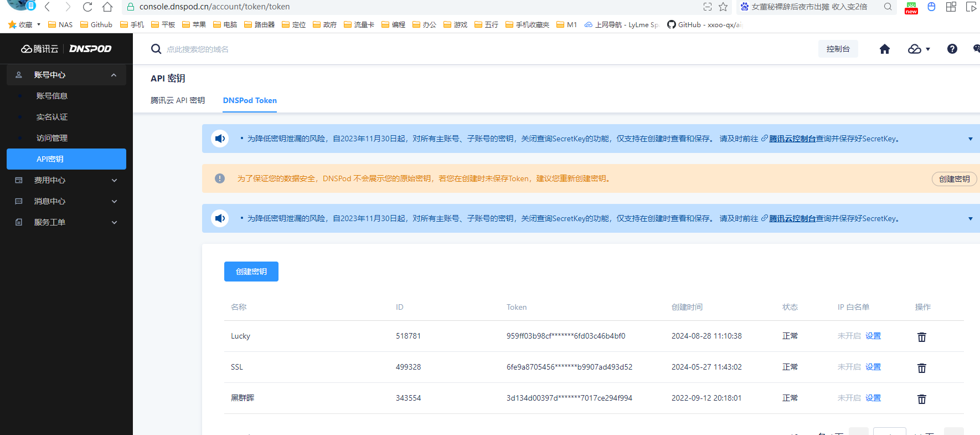Click the speaker icon in second blue notice
The image size is (980, 435).
tap(220, 218)
